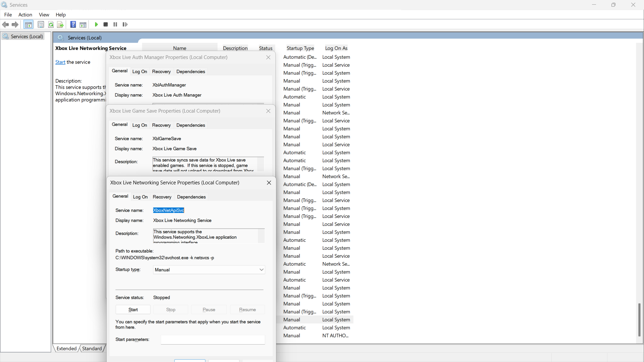This screenshot has width=644, height=362.
Task: Open Log On tab in Auth Manager Properties
Action: click(140, 72)
